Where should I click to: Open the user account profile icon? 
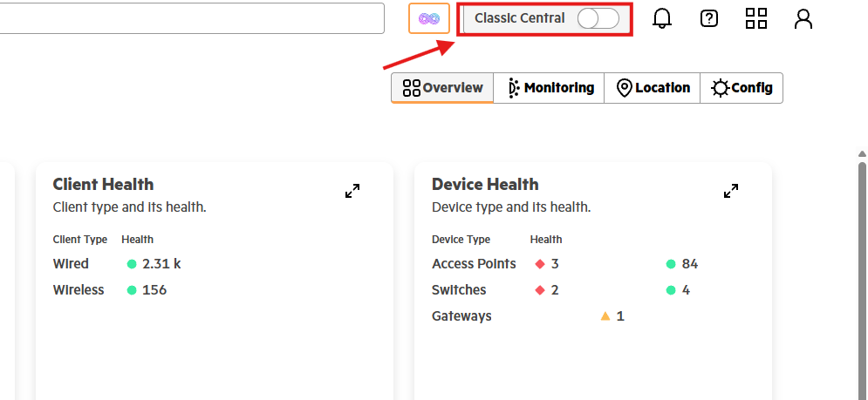(803, 18)
